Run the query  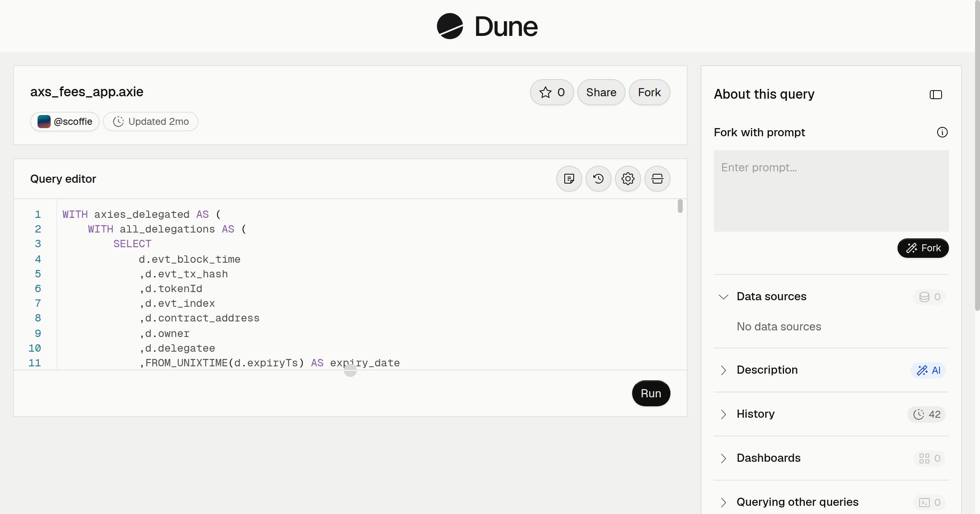[651, 393]
